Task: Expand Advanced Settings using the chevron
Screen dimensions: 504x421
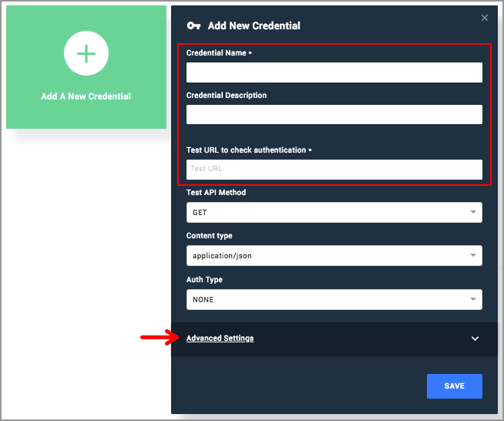Action: coord(475,338)
